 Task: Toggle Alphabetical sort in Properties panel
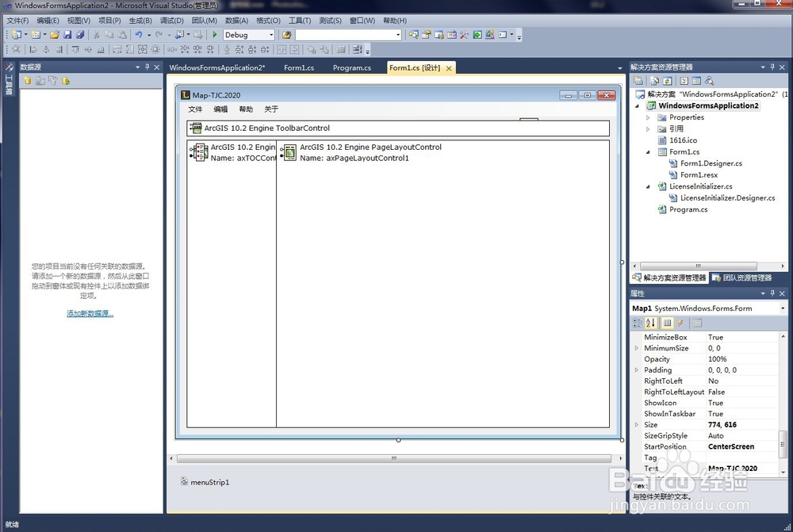(x=650, y=323)
